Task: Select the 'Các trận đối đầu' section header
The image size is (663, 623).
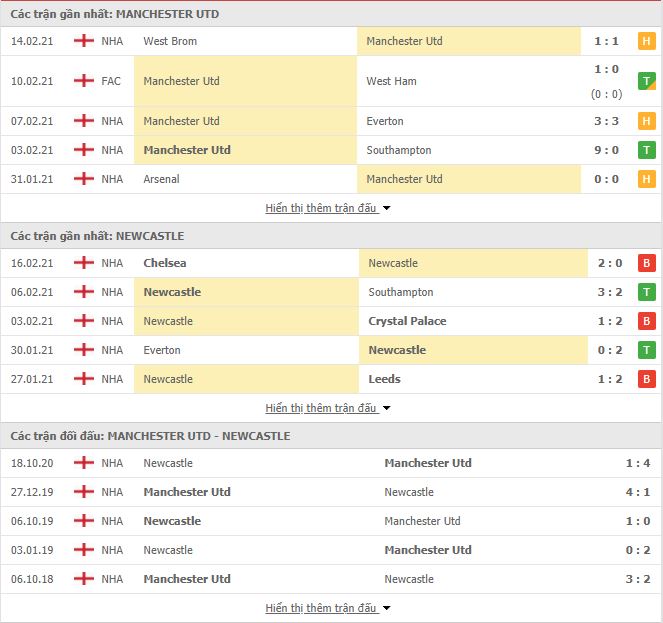Action: pyautogui.click(x=150, y=436)
